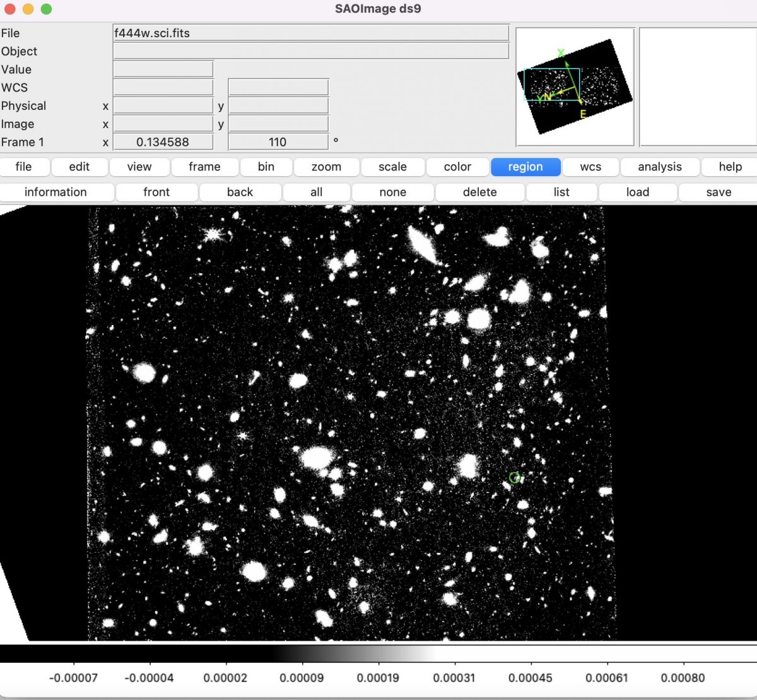
Task: Select the edit button in buttonbar
Action: point(79,167)
